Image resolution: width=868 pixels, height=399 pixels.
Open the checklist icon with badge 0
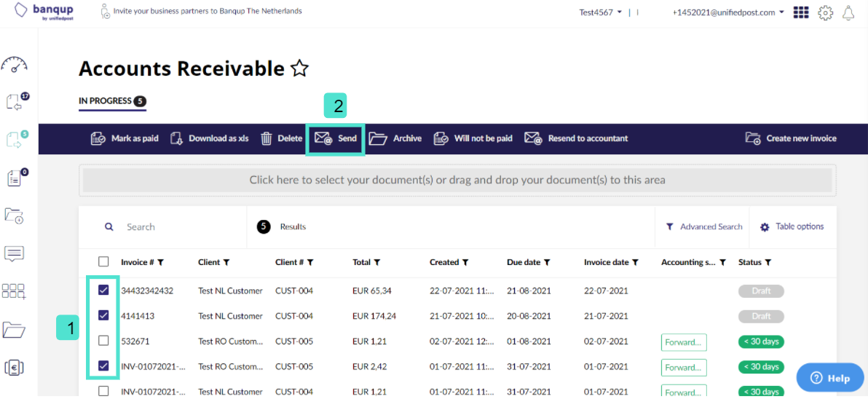pos(17,177)
